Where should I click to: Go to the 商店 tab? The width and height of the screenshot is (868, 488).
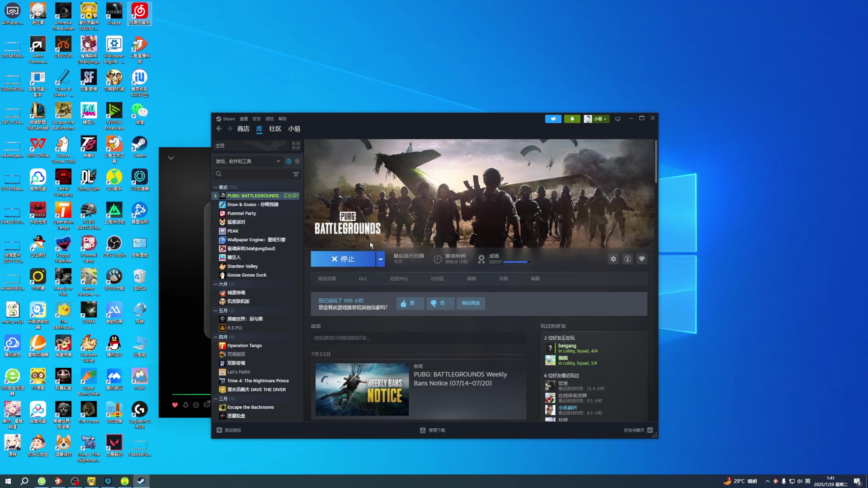click(x=243, y=129)
